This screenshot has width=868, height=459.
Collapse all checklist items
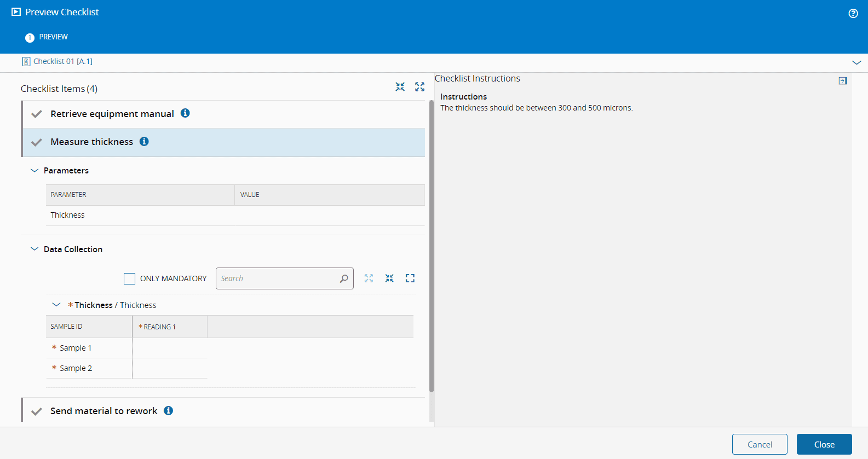(x=400, y=86)
